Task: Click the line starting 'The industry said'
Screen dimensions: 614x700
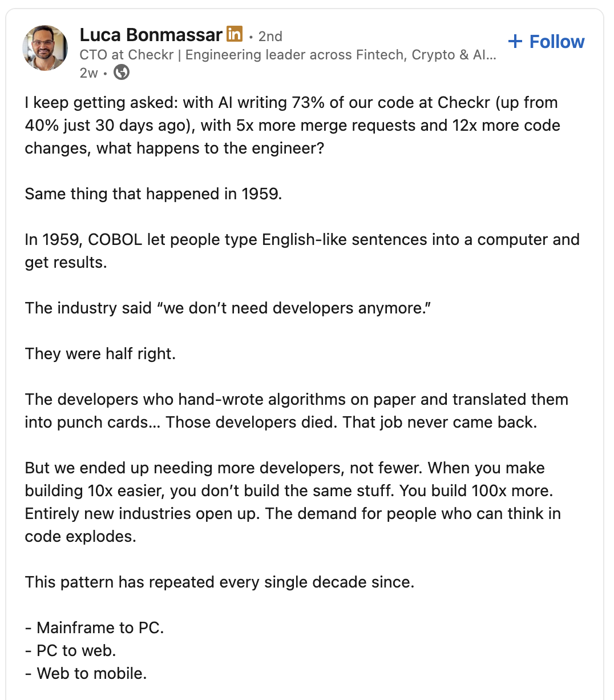Action: click(228, 308)
